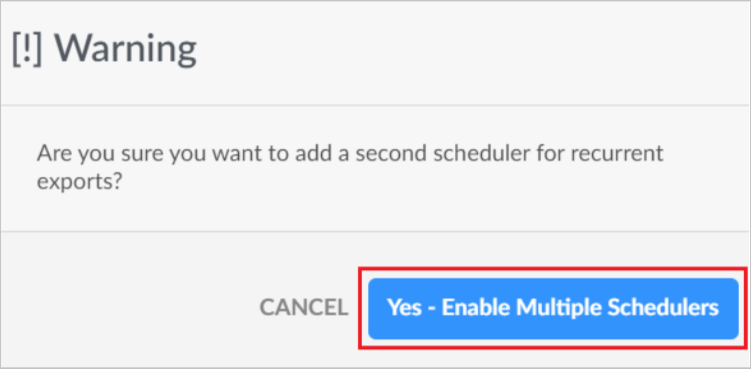Click the [!] warning icon in title
The height and width of the screenshot is (369, 751).
(27, 49)
